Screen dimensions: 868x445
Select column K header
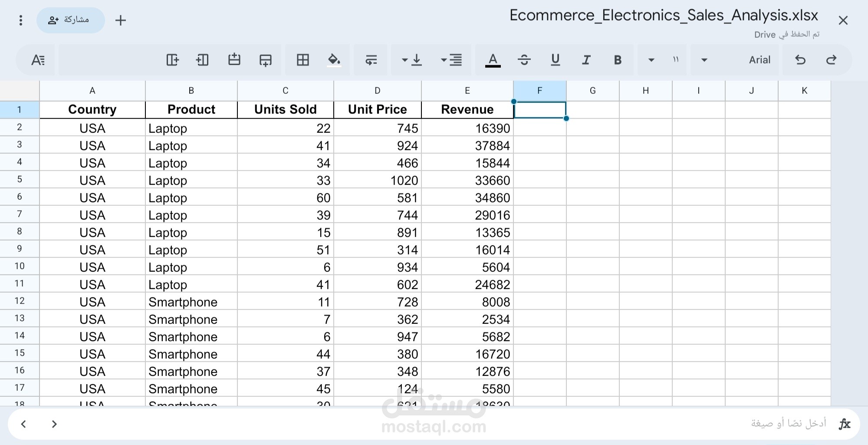[x=805, y=91]
